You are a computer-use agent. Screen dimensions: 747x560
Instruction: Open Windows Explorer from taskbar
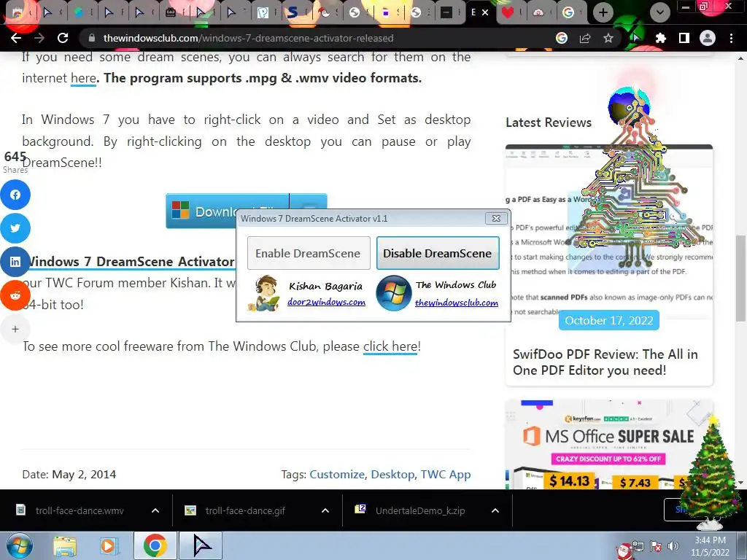[65, 545]
